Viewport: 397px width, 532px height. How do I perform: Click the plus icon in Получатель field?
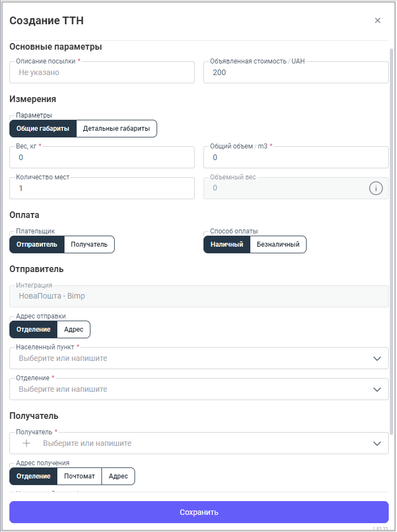26,443
